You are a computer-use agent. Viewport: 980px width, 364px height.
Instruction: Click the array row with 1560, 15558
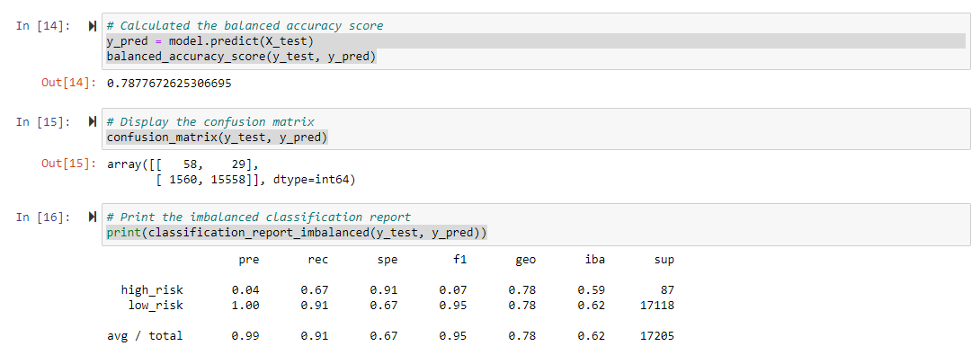click(x=256, y=181)
